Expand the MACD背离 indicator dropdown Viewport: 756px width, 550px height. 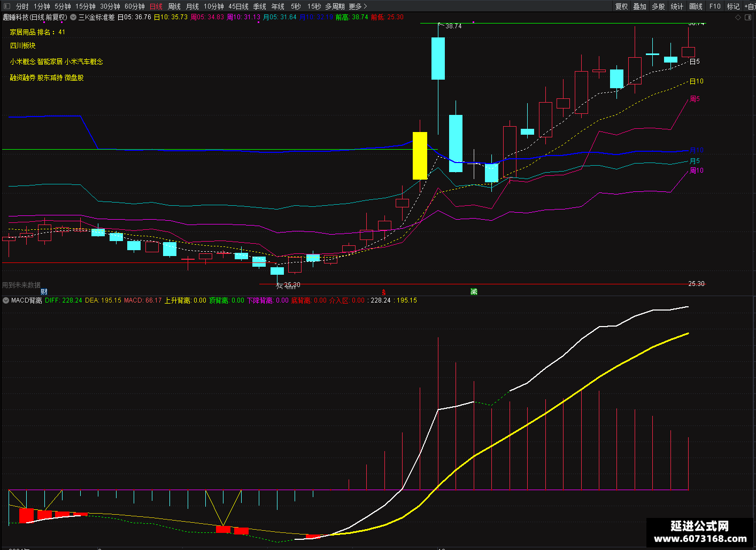pos(6,300)
